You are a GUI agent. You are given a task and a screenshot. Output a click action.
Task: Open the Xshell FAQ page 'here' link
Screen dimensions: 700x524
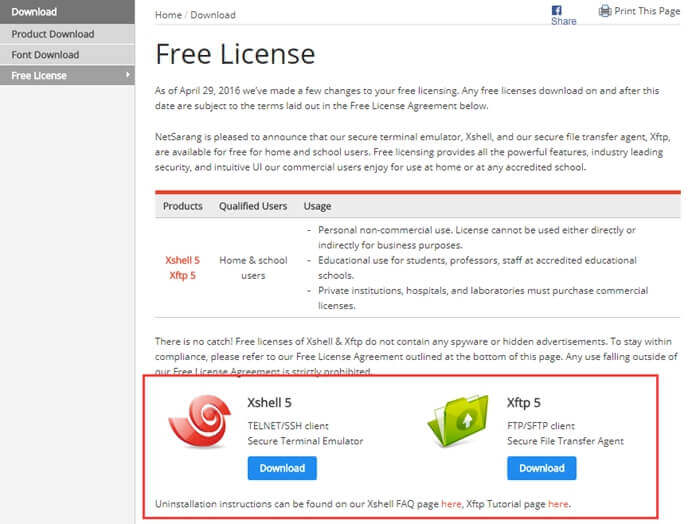(x=451, y=504)
